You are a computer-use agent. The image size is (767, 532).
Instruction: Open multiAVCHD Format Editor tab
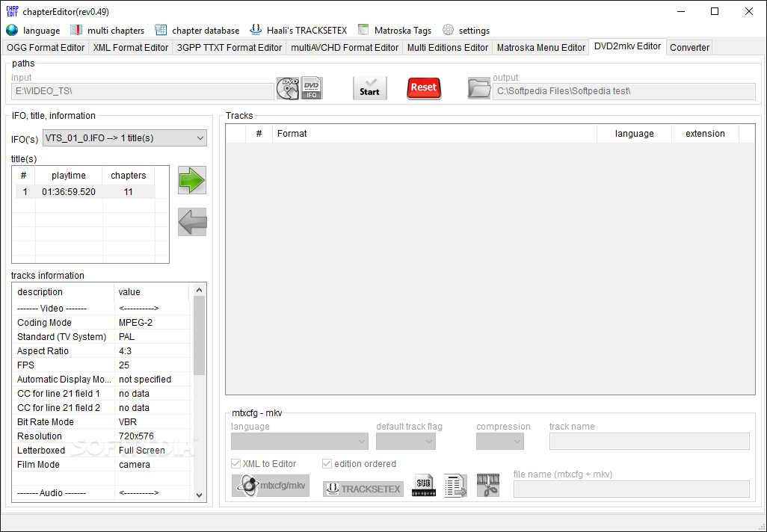click(x=345, y=47)
